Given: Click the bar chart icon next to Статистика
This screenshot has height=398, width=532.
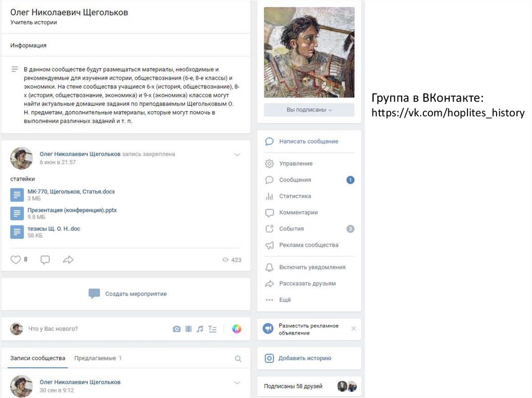Looking at the screenshot, I should point(270,196).
